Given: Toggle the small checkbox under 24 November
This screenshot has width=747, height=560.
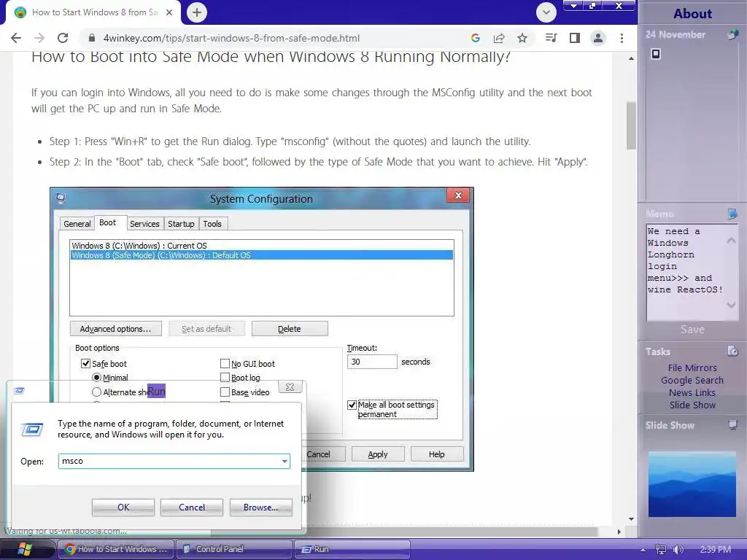Looking at the screenshot, I should click(656, 54).
